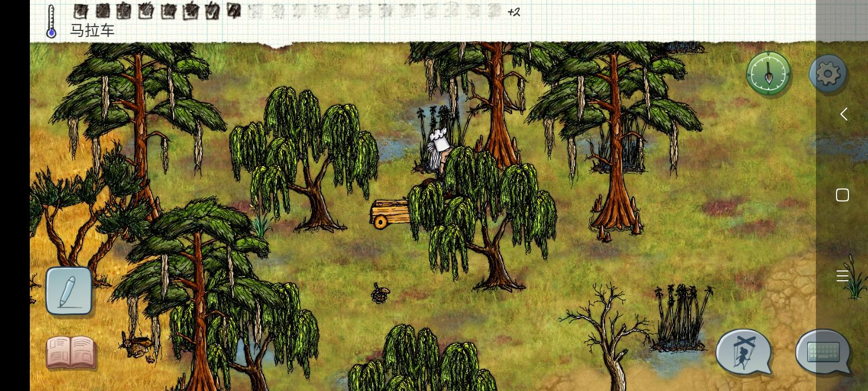Tap the Android home square button
This screenshot has height=391, width=868.
[x=843, y=195]
